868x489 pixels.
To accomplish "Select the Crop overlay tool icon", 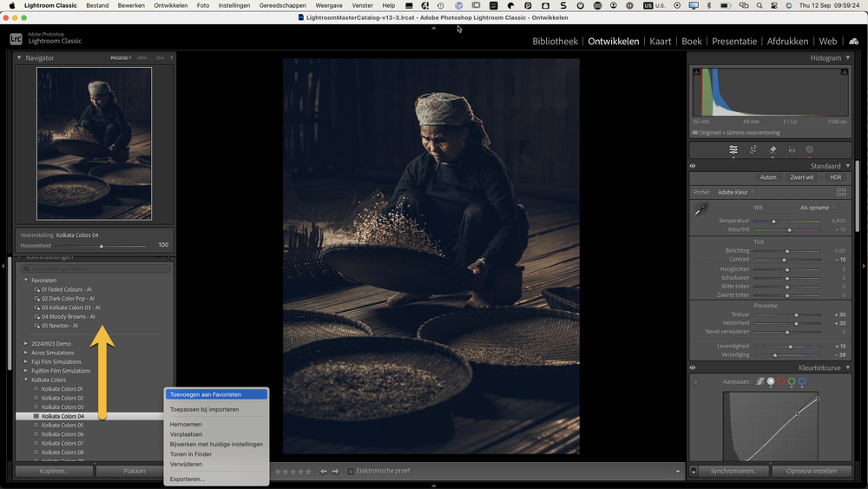I will pyautogui.click(x=753, y=149).
